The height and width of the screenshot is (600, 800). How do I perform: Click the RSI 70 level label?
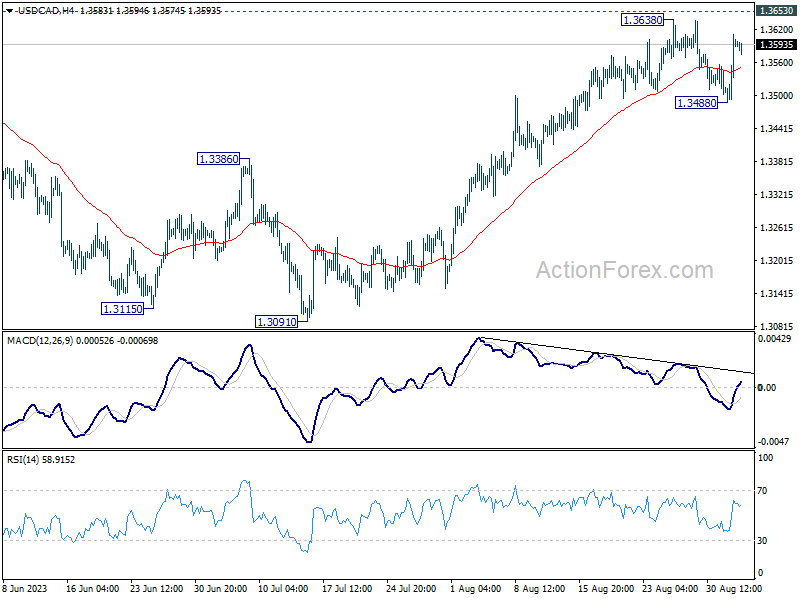[x=762, y=491]
